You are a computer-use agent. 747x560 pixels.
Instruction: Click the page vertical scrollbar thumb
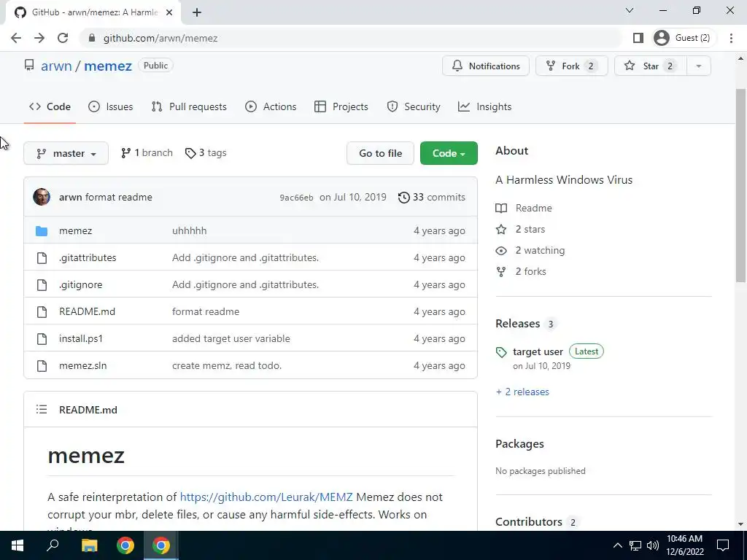(x=741, y=186)
